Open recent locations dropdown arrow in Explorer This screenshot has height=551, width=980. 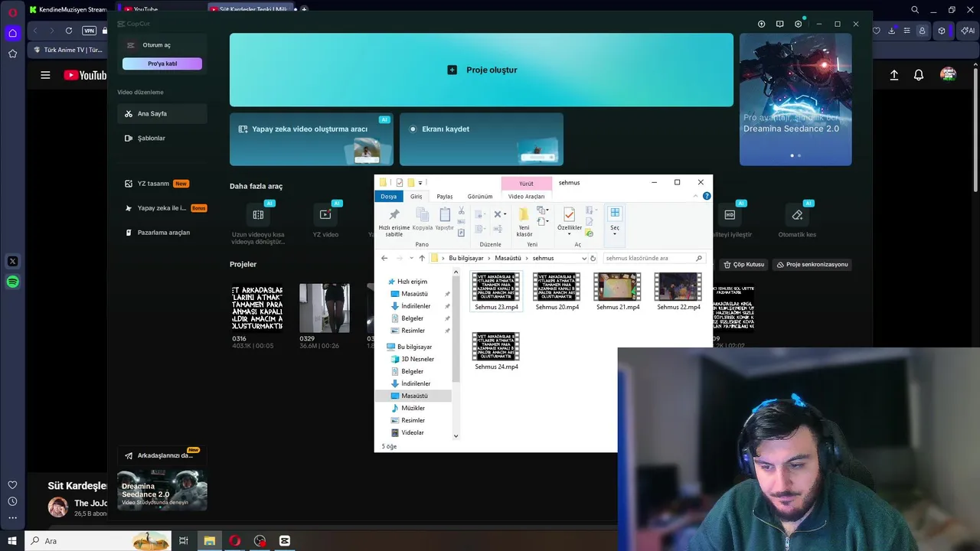pyautogui.click(x=411, y=258)
